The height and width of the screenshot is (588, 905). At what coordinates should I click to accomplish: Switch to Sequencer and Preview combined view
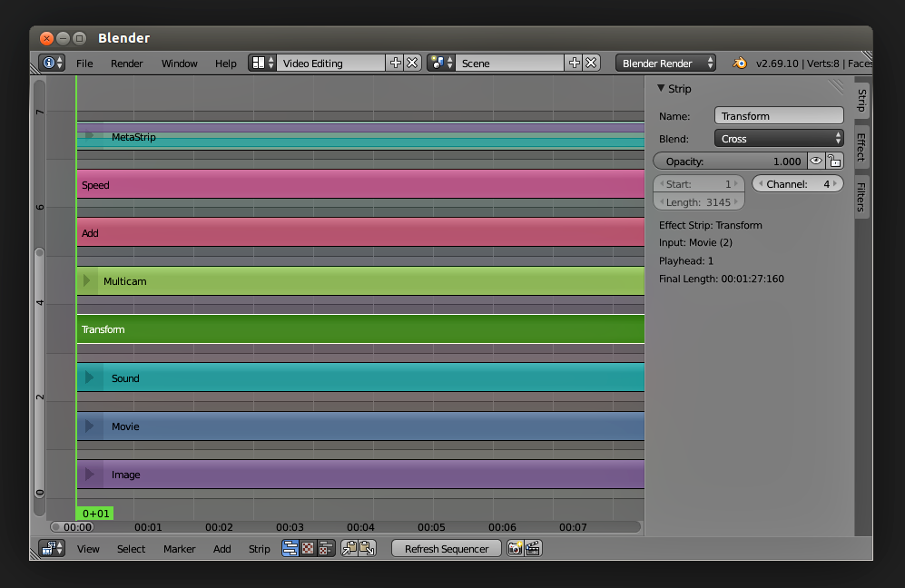326,548
